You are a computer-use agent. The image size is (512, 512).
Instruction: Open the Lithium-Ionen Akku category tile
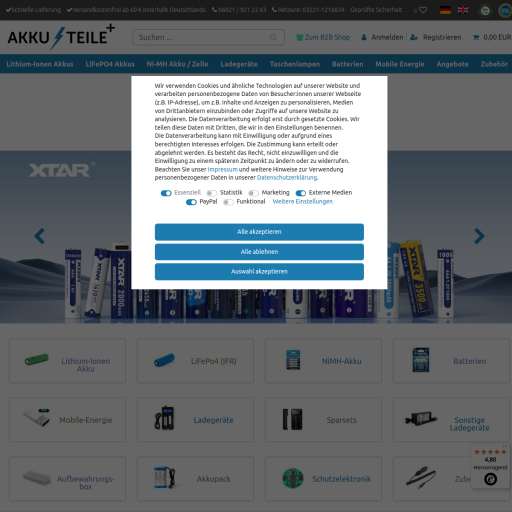point(67,361)
